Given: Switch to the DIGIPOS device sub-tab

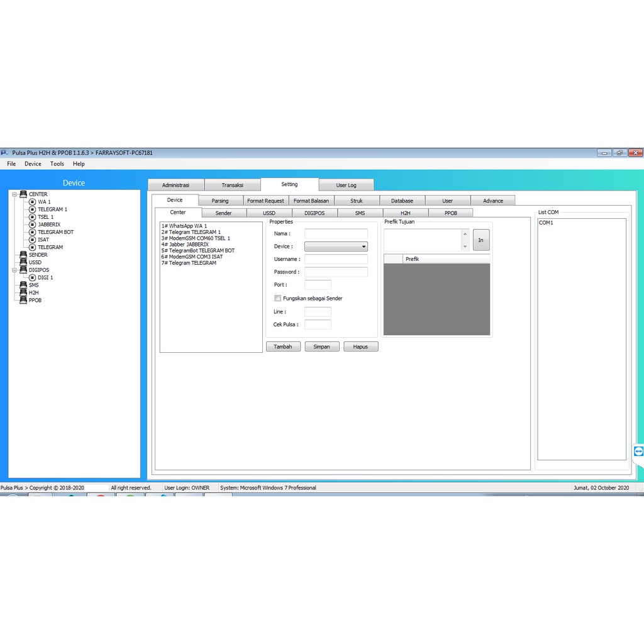Looking at the screenshot, I should 314,213.
